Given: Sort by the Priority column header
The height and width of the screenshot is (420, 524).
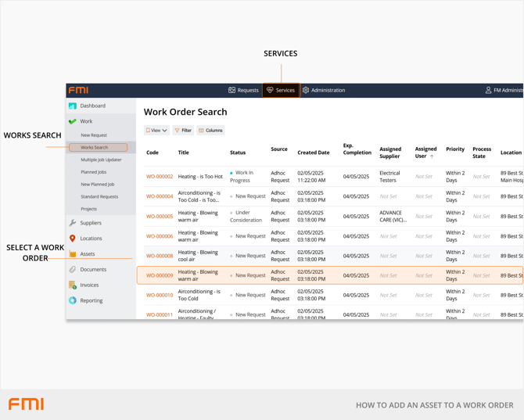Looking at the screenshot, I should 455,149.
